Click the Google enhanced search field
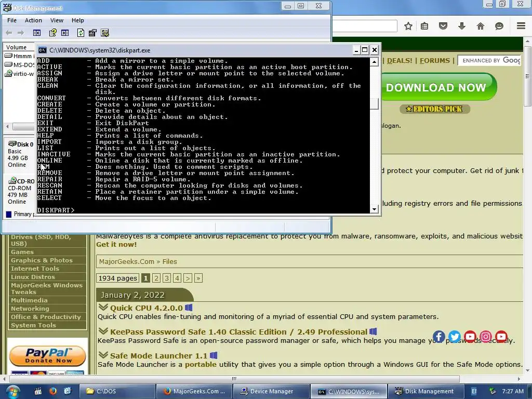The width and height of the screenshot is (532, 399). pyautogui.click(x=489, y=60)
